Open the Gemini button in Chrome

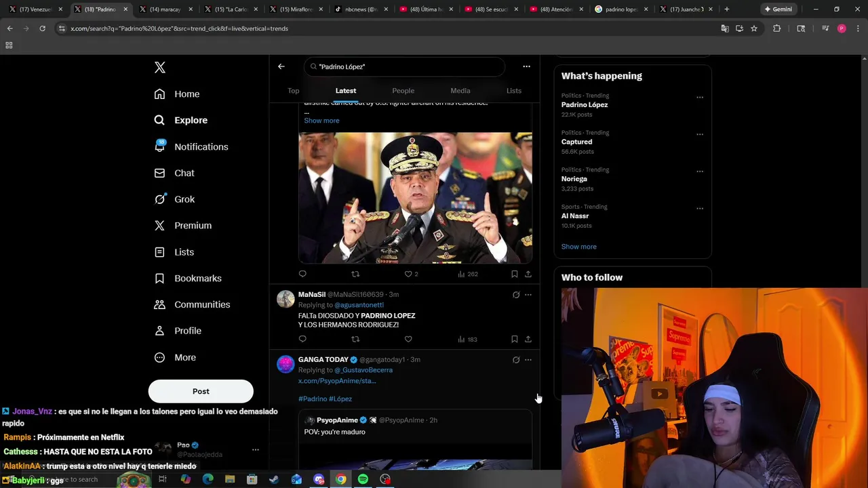[x=778, y=9]
